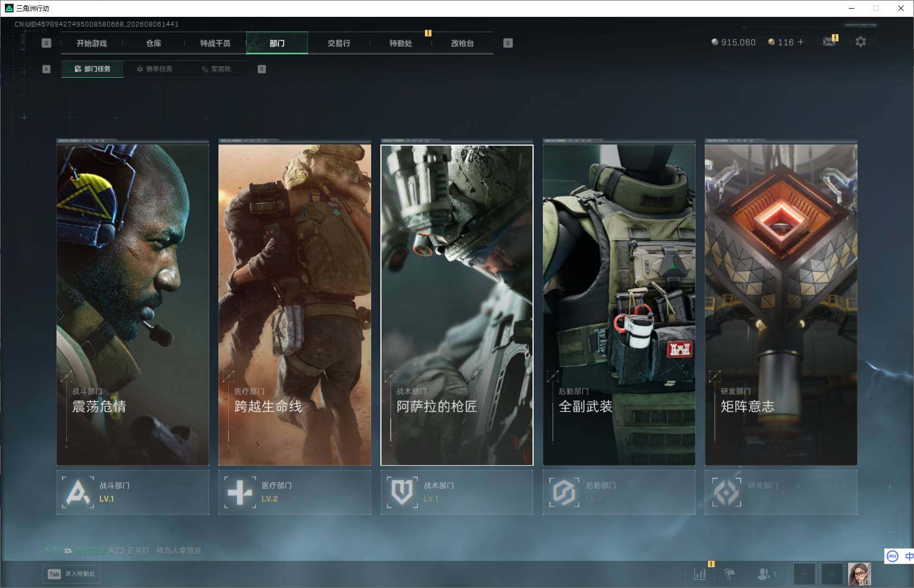The width and height of the screenshot is (914, 588).
Task: Click the D key hint icon
Action: click(x=262, y=69)
